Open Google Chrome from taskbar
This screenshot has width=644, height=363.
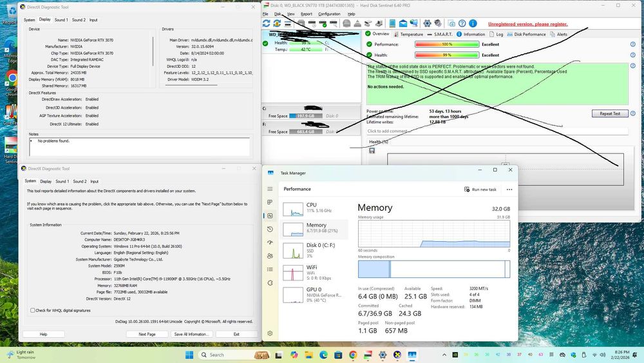[x=353, y=355]
